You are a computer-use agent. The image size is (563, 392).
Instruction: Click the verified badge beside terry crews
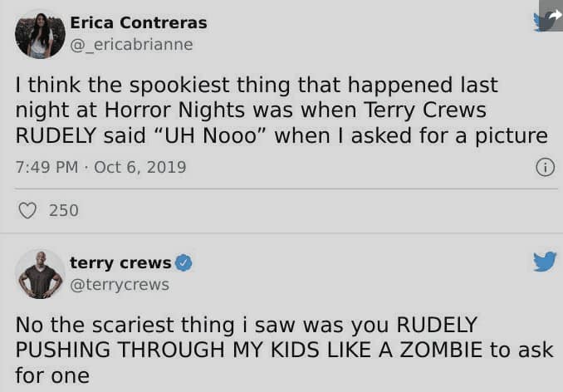point(184,263)
